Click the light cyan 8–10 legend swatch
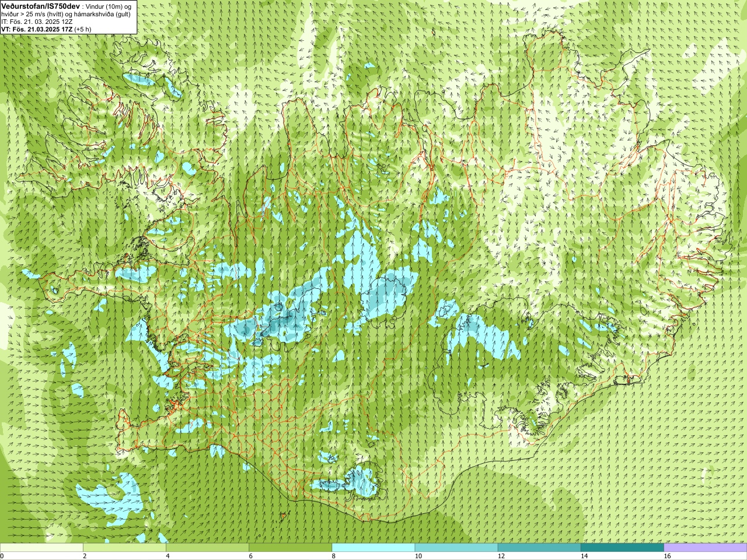Screen dimensions: 747x560 tap(373, 548)
